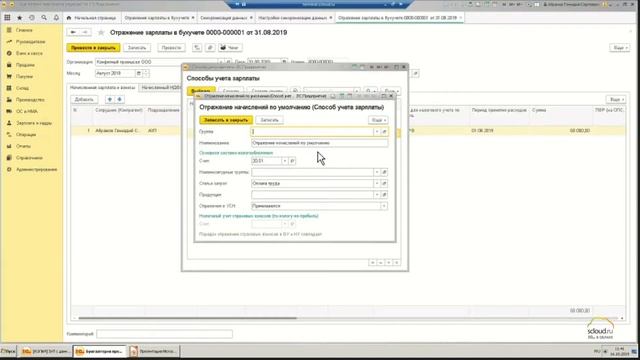Show document postings Дт/Кт icon

197,48
